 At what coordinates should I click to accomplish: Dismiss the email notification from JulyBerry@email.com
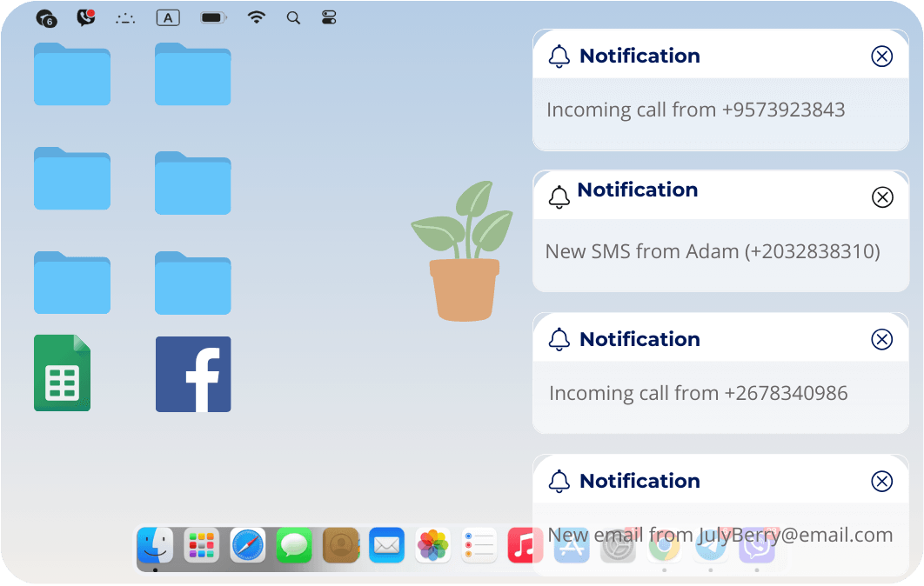(x=882, y=481)
